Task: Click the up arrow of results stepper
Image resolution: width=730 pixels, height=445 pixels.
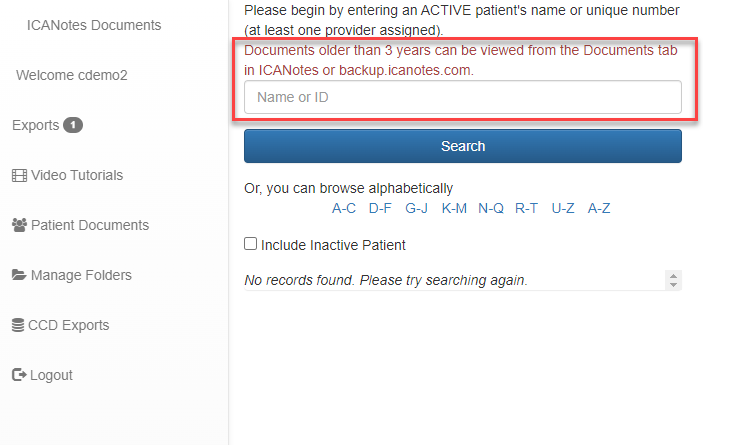Action: point(674,275)
